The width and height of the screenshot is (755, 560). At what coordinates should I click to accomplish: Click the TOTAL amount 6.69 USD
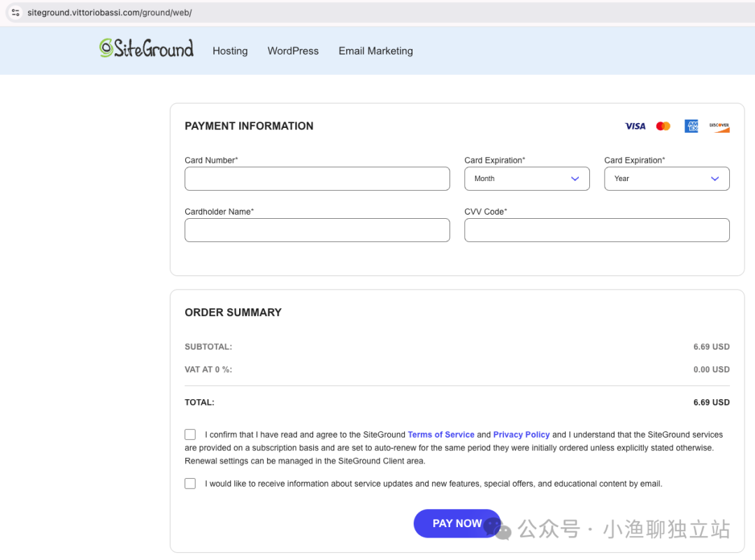click(x=711, y=402)
